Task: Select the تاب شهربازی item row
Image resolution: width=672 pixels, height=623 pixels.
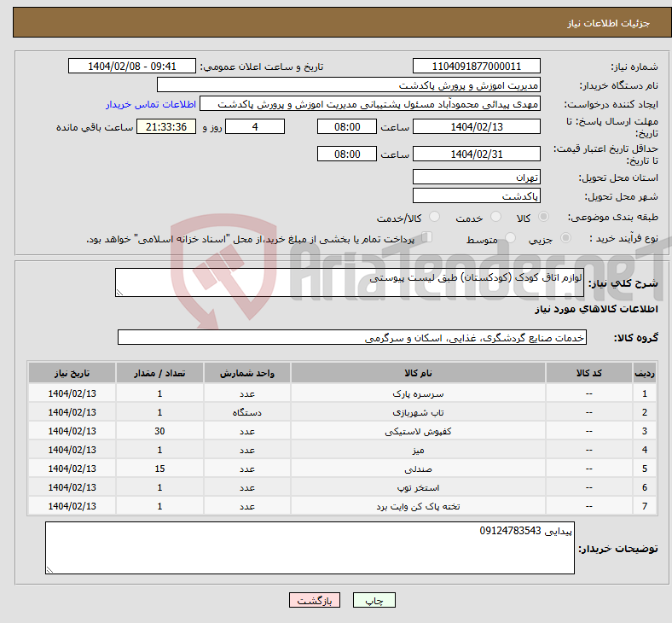Action: [x=343, y=412]
